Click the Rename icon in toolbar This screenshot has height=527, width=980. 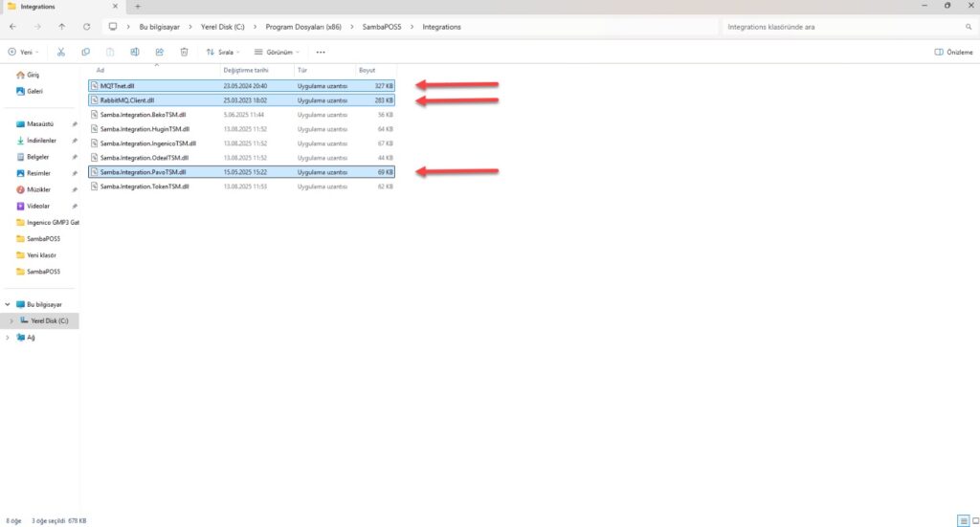tap(134, 52)
